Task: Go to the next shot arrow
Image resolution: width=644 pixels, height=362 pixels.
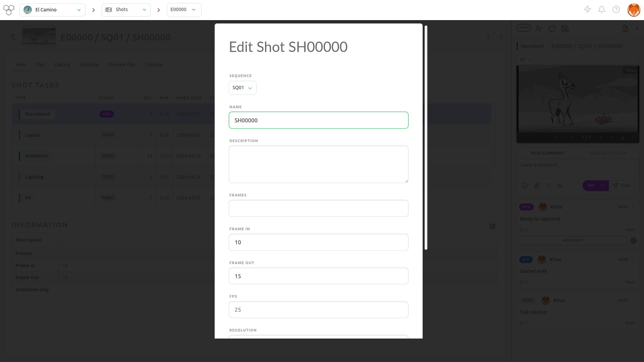Action: [x=501, y=37]
